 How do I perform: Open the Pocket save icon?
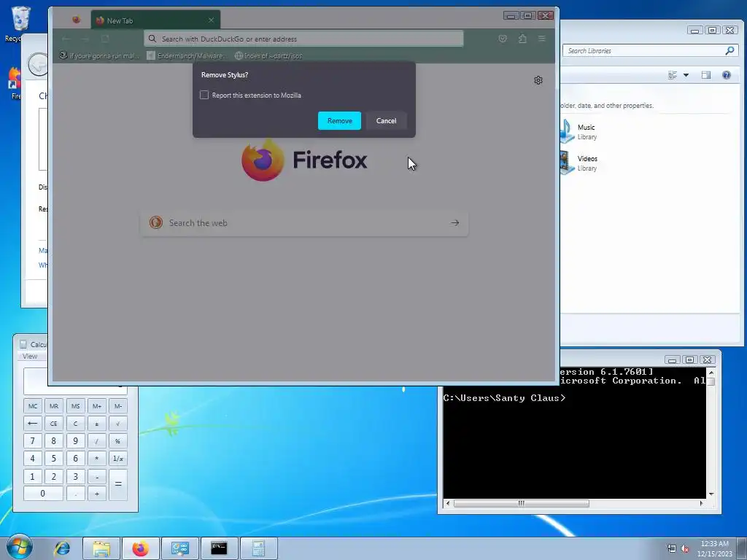[503, 39]
